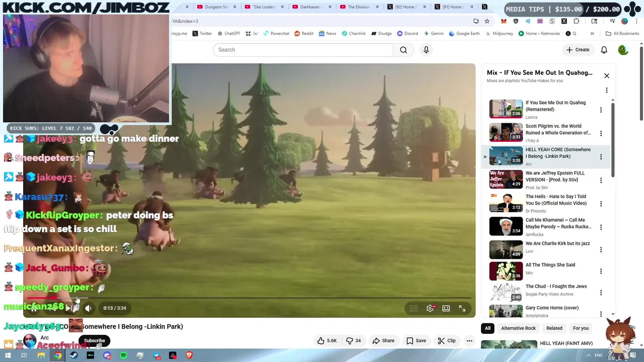Image resolution: width=644 pixels, height=362 pixels.
Task: Open the player settings gear
Action: coord(430,308)
